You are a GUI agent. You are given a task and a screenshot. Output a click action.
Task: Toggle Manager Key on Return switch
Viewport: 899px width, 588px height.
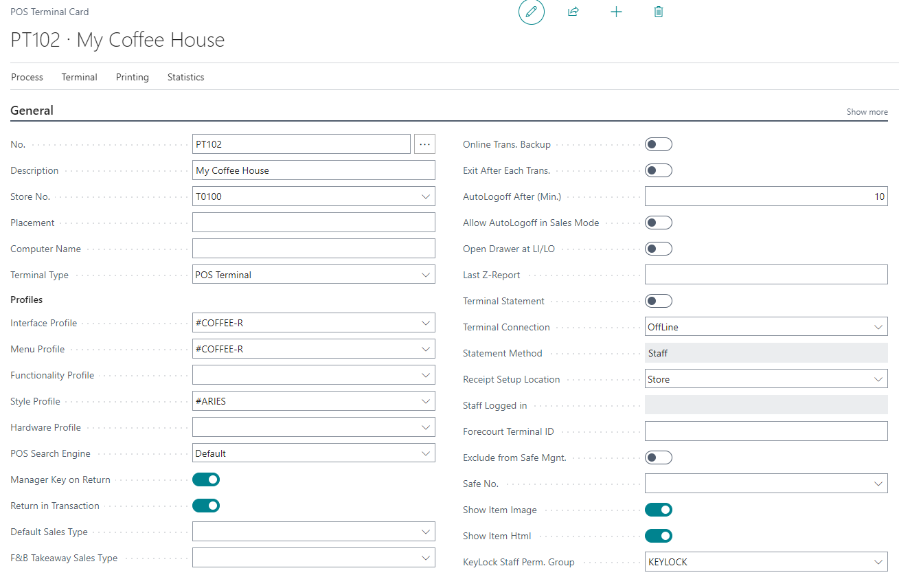tap(206, 479)
